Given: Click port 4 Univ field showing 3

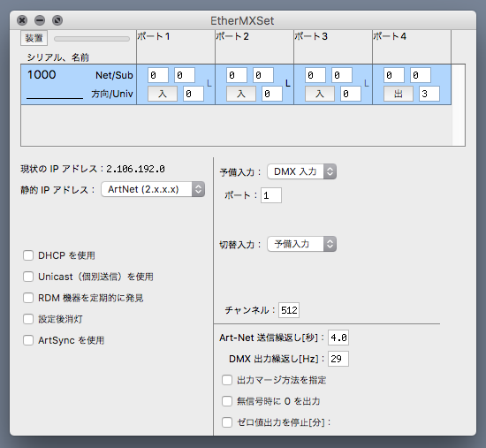Looking at the screenshot, I should point(429,94).
